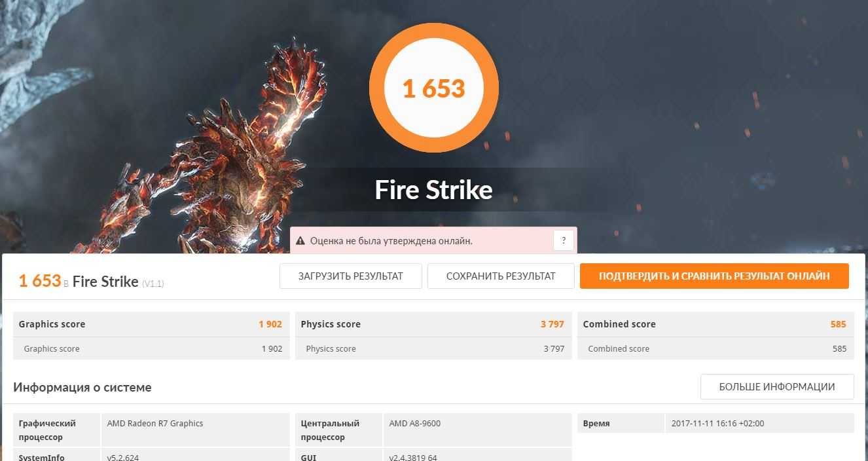Click the 'Оценка не была утверждена онлайн' message
Screen dimensions: 868x461
click(x=391, y=241)
